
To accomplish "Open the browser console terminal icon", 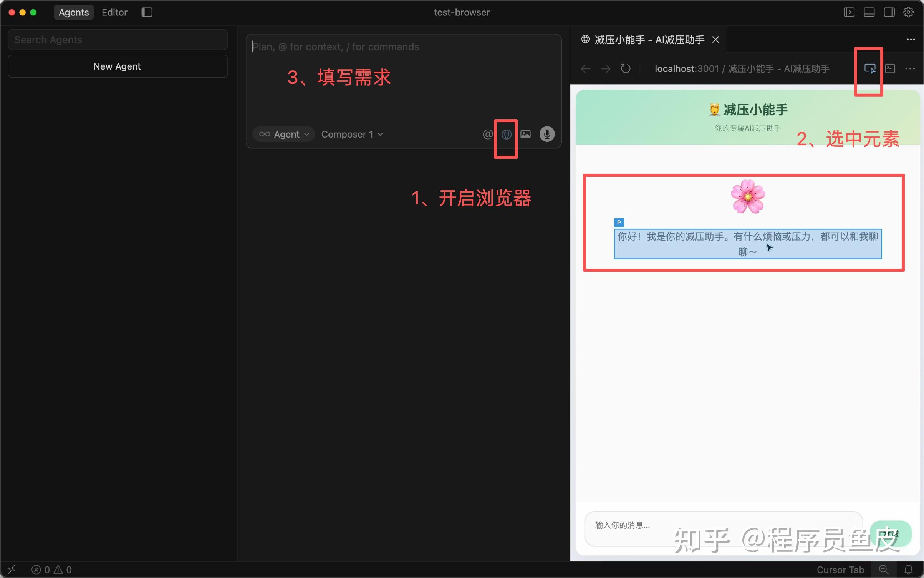I will (890, 69).
